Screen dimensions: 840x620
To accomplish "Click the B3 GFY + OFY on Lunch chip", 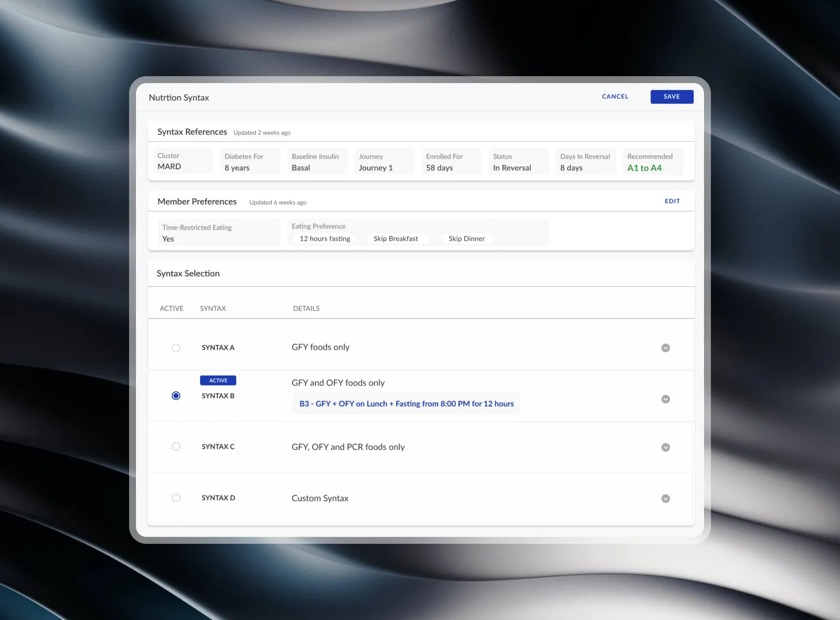I will click(406, 404).
